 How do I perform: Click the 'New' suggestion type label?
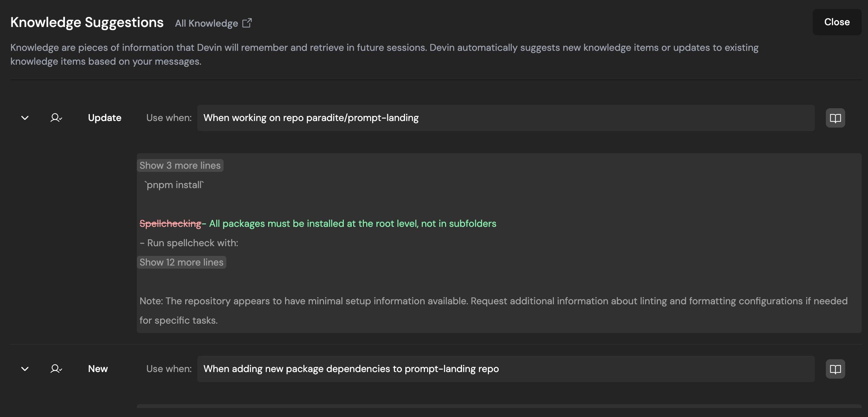tap(98, 369)
